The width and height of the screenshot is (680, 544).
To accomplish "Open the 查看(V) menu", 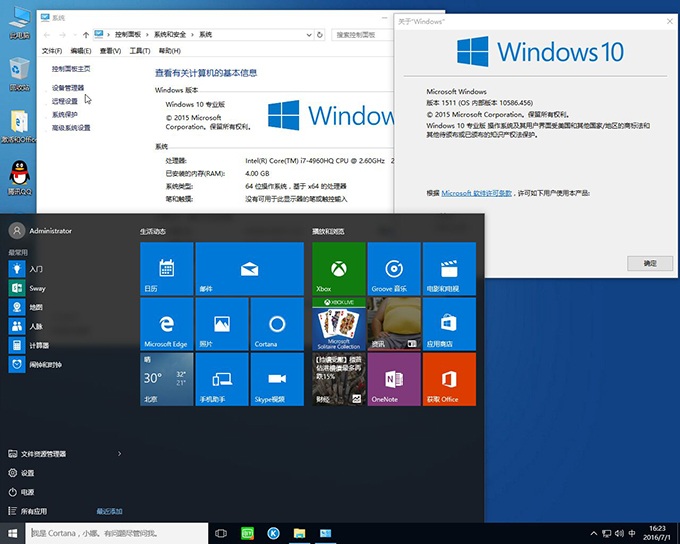I will coord(110,51).
